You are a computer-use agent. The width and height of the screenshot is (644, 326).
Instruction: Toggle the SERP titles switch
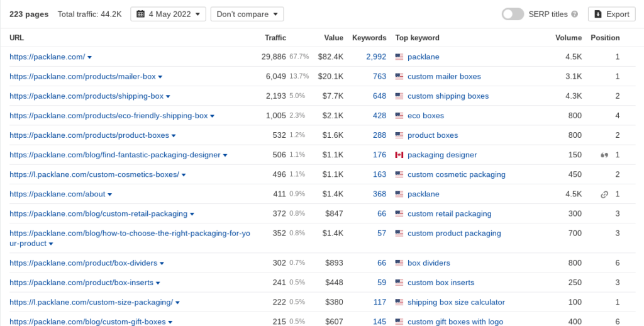[513, 14]
